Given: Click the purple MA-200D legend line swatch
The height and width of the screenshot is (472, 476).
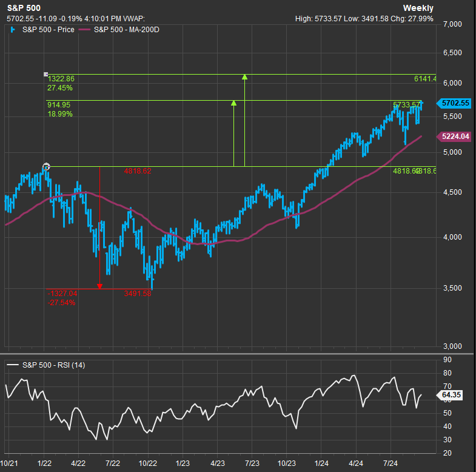Looking at the screenshot, I should pos(85,30).
